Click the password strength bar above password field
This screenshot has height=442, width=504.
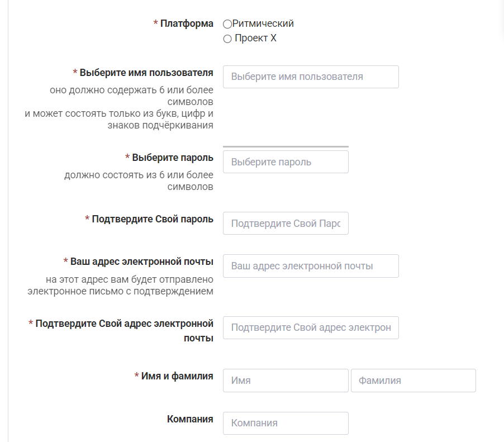pyautogui.click(x=286, y=146)
